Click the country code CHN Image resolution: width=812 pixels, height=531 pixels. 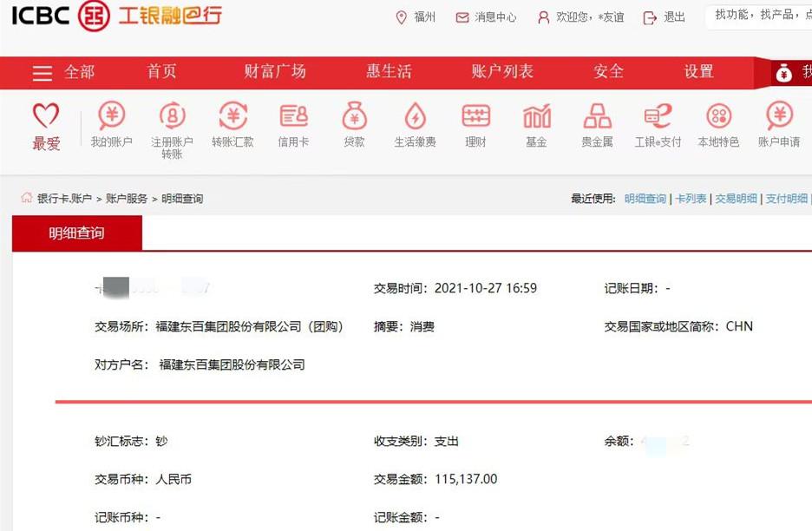pos(739,326)
